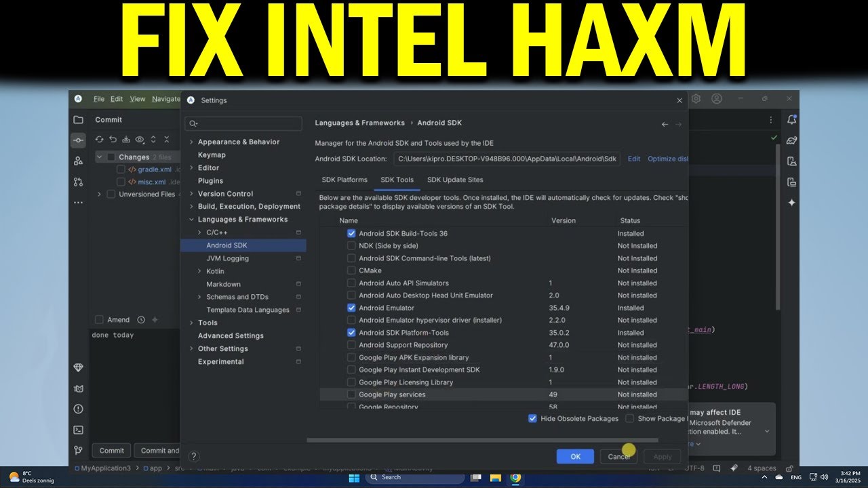Viewport: 868px width, 488px height.
Task: Open the Pull Requests sidebar icon
Action: tap(79, 182)
